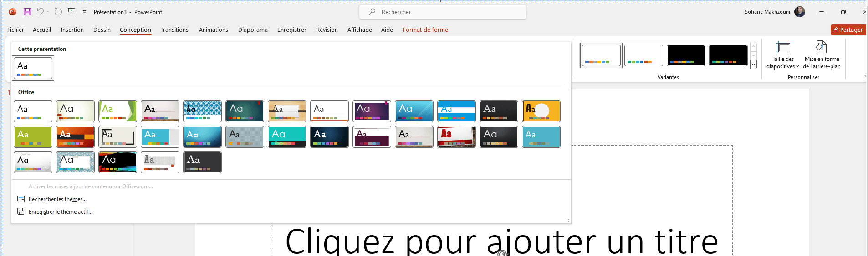Image resolution: width=868 pixels, height=256 pixels.
Task: Select the green faceted theme thumbnail
Action: (x=117, y=111)
